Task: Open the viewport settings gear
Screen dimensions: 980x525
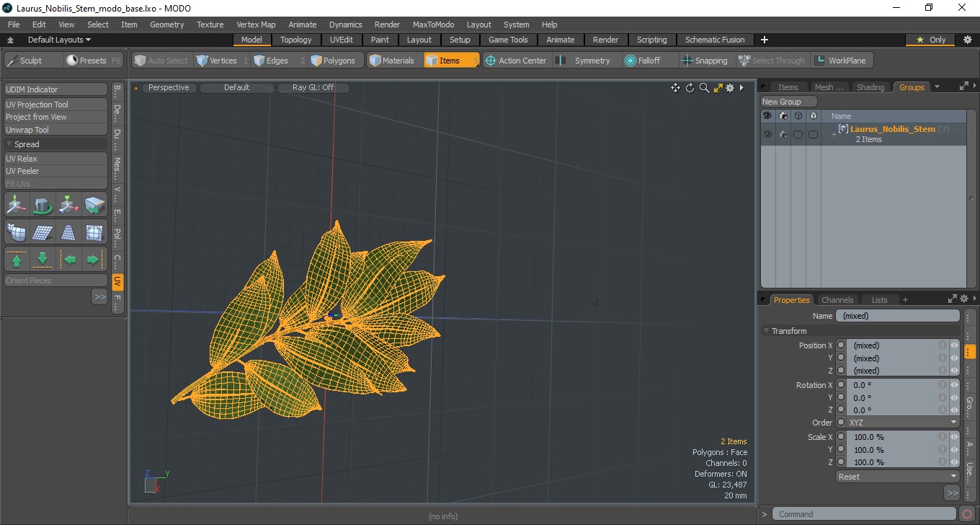Action: [730, 88]
